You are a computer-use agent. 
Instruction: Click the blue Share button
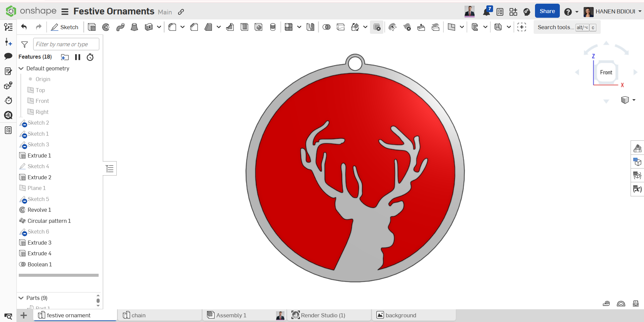click(547, 11)
